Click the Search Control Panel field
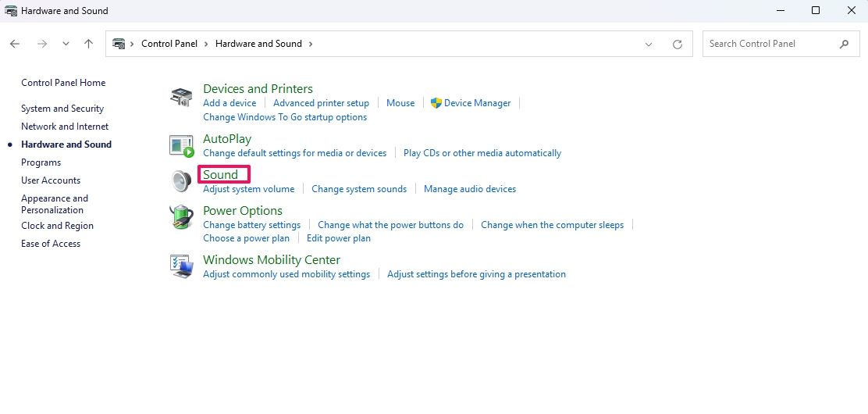The height and width of the screenshot is (414, 868). [769, 44]
